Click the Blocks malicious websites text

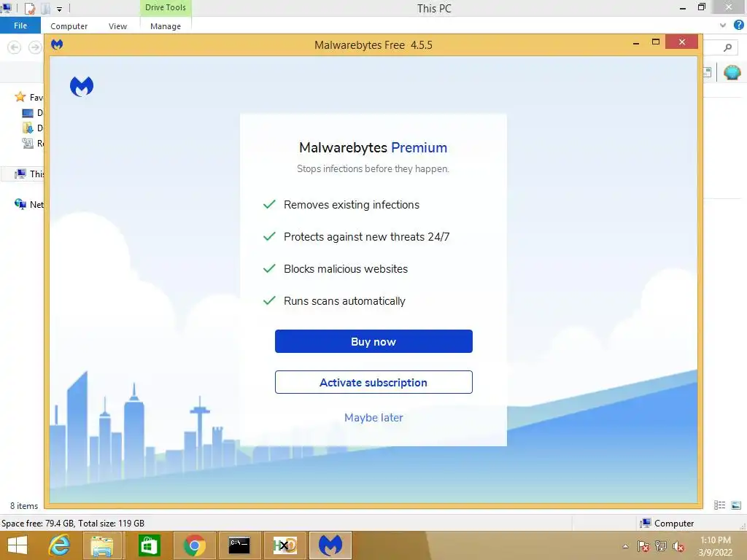346,269
